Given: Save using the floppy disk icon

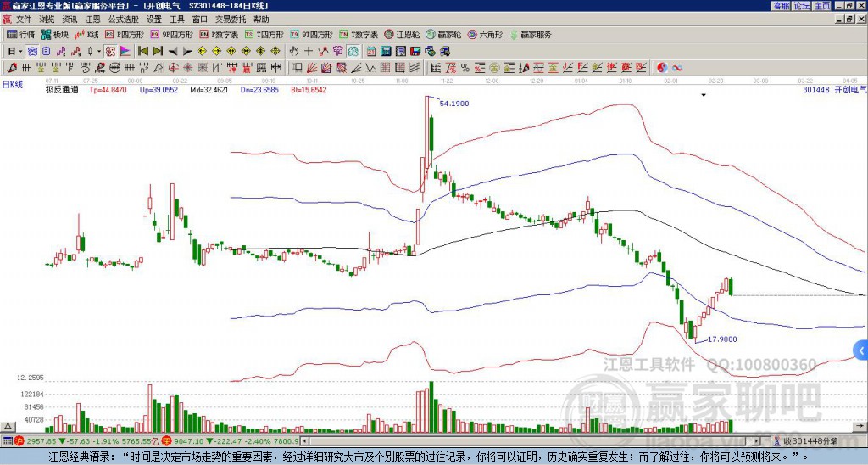Looking at the screenshot, I should 415,52.
